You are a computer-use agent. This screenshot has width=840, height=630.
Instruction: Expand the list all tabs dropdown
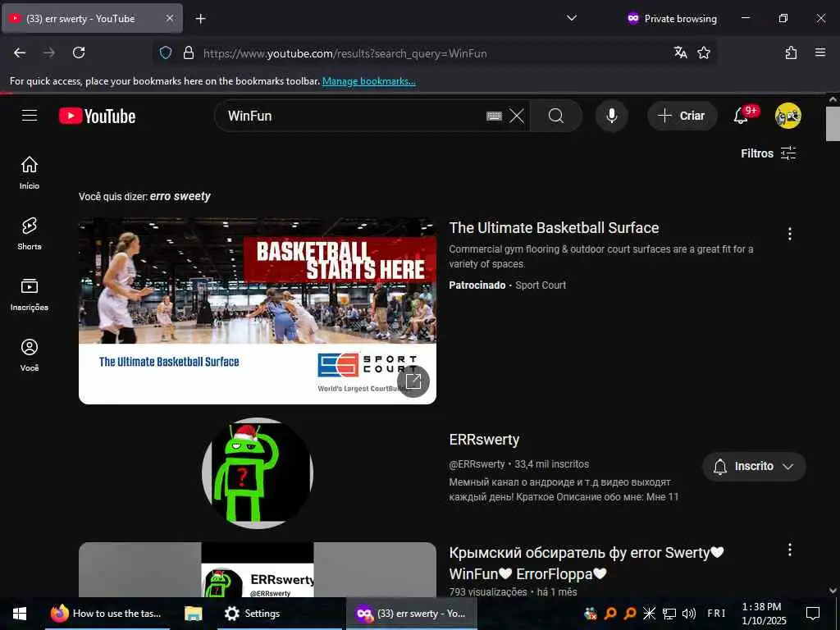[x=572, y=18]
